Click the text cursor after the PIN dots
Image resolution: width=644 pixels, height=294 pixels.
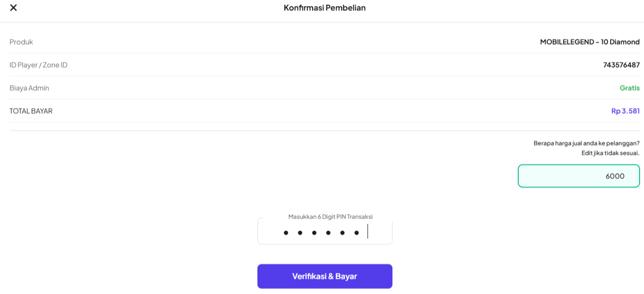tap(368, 231)
